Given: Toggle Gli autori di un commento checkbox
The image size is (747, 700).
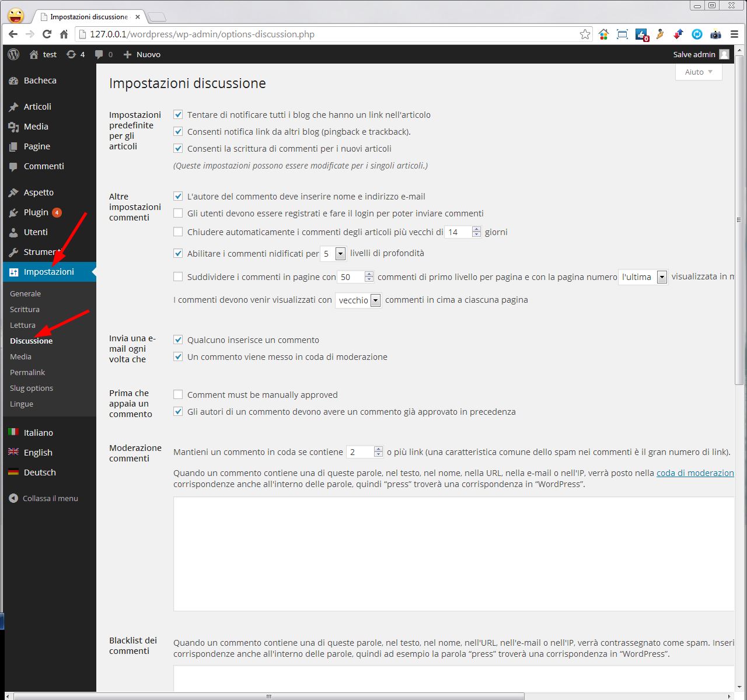Looking at the screenshot, I should coord(178,412).
